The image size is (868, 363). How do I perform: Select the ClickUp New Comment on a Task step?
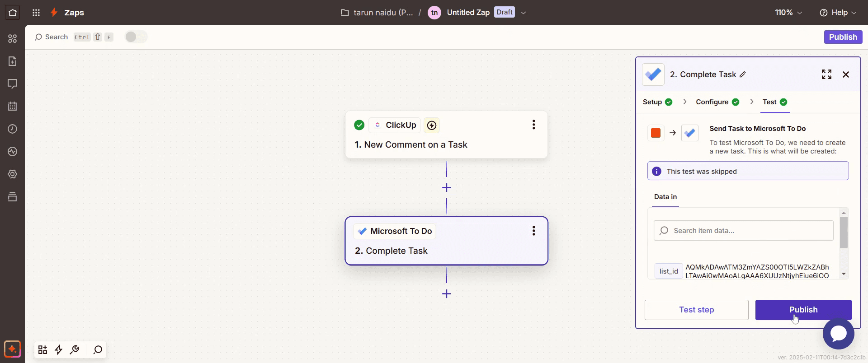446,135
